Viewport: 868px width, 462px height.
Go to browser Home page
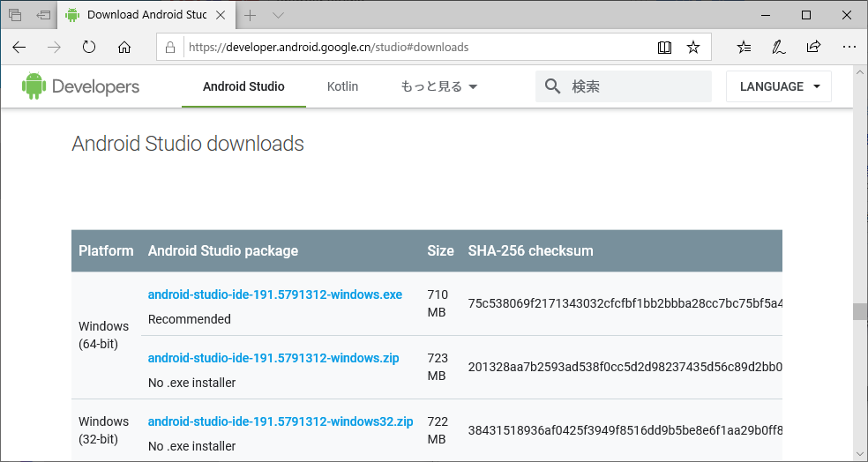pos(124,47)
